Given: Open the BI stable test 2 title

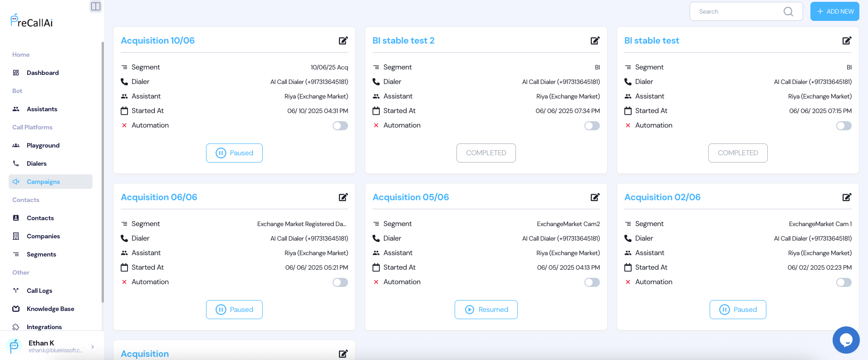Looking at the screenshot, I should coord(403,40).
